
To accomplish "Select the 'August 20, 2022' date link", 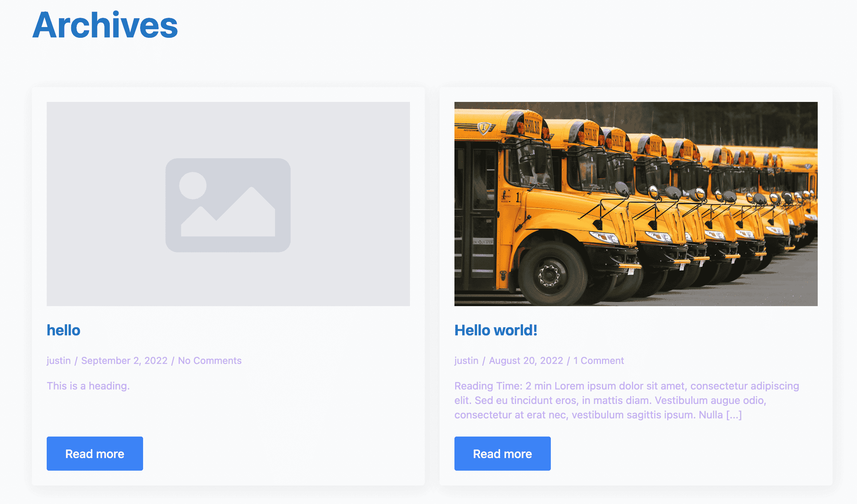I will [526, 361].
